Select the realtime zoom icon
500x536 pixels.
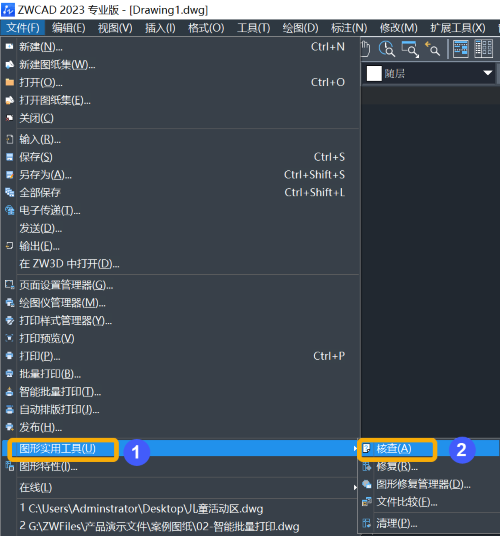pyautogui.click(x=387, y=49)
